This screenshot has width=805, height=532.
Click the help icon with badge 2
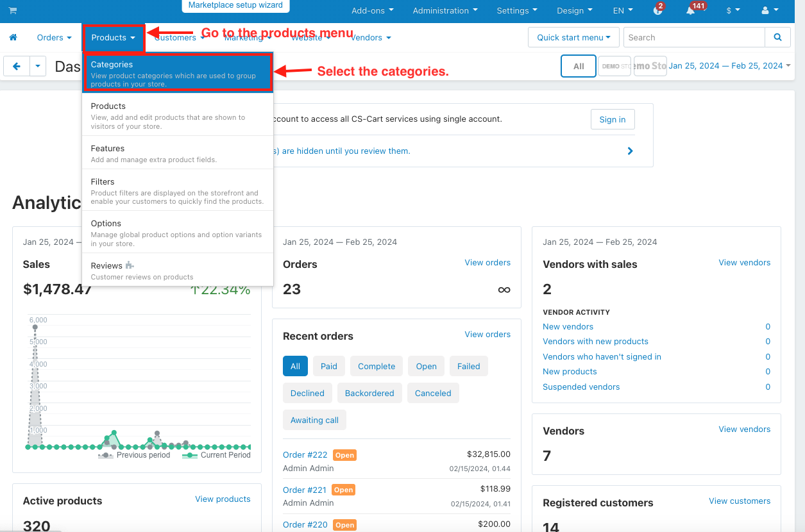coord(657,10)
